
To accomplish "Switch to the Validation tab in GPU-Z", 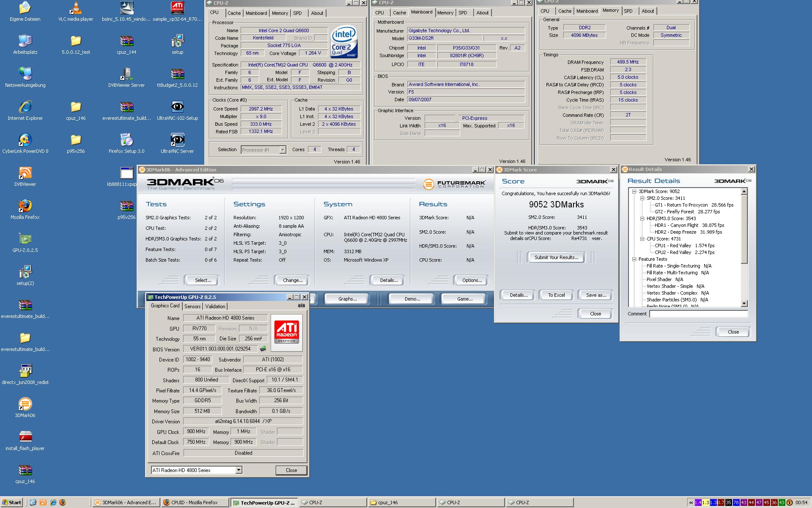I will click(x=215, y=306).
